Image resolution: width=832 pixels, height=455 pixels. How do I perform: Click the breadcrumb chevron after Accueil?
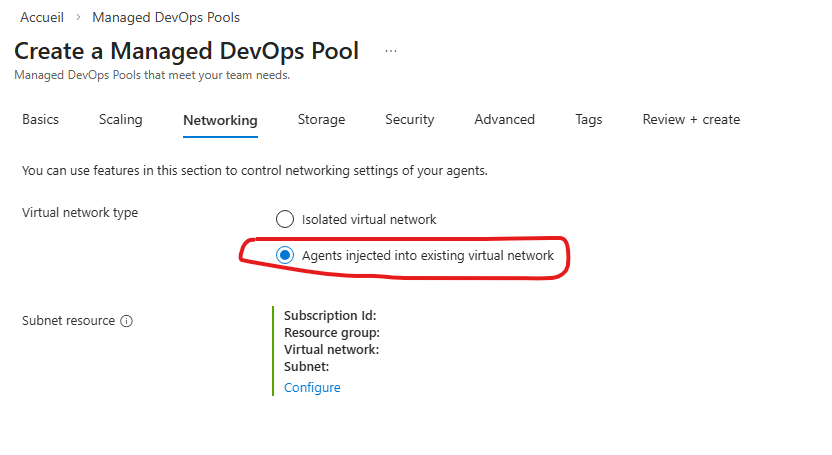tap(78, 17)
